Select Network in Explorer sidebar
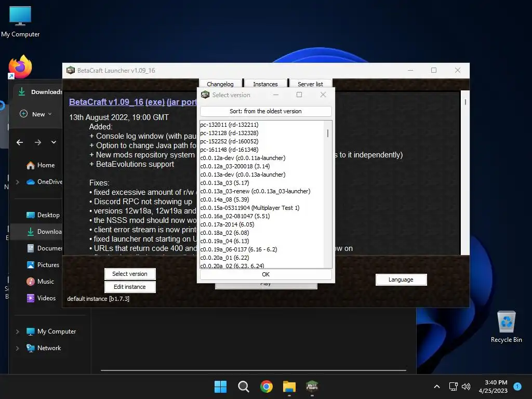This screenshot has width=532, height=399. [44, 348]
